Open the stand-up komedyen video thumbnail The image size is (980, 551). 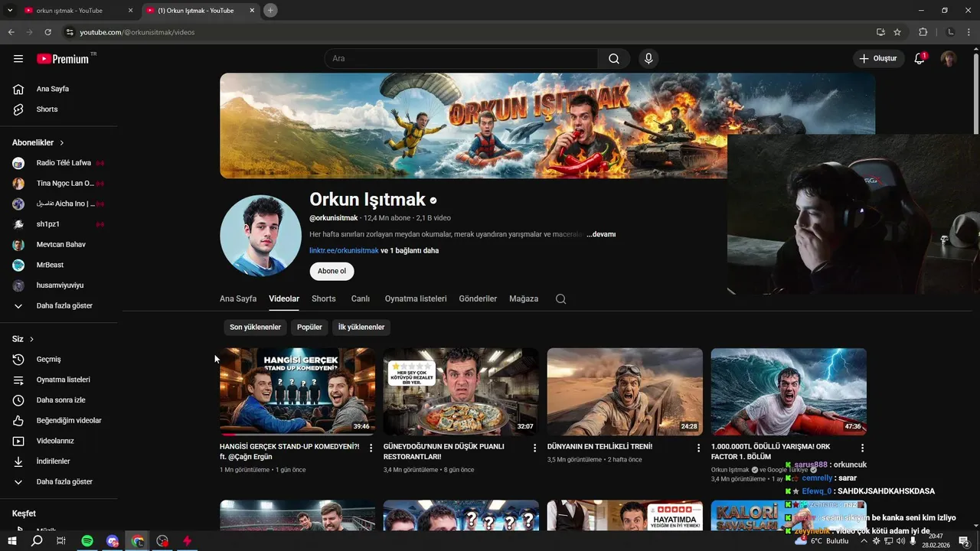297,392
